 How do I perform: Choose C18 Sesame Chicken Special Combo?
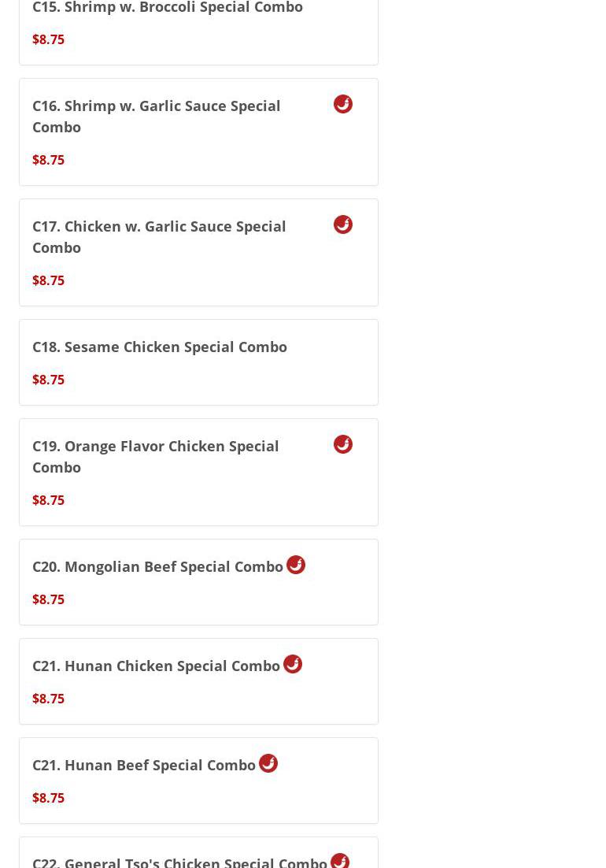[160, 347]
